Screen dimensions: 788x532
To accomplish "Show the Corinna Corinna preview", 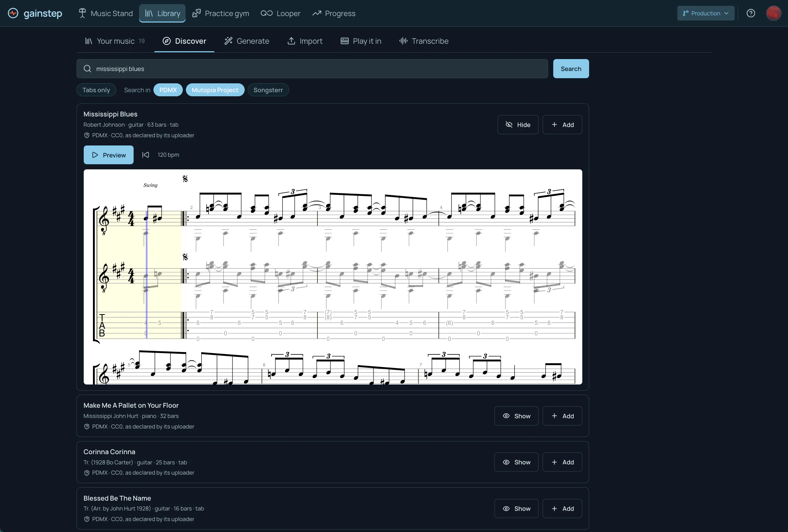I will pos(516,462).
